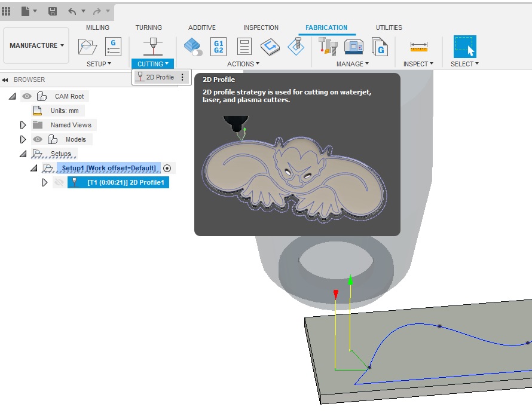
Task: Switch to the MILLING tab
Action: pos(97,27)
